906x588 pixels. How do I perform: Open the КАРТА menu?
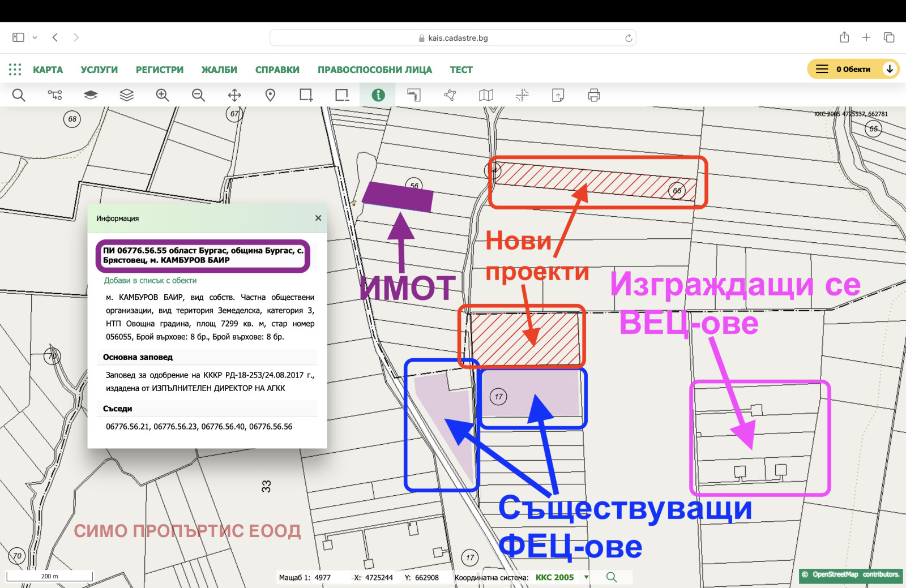click(49, 69)
